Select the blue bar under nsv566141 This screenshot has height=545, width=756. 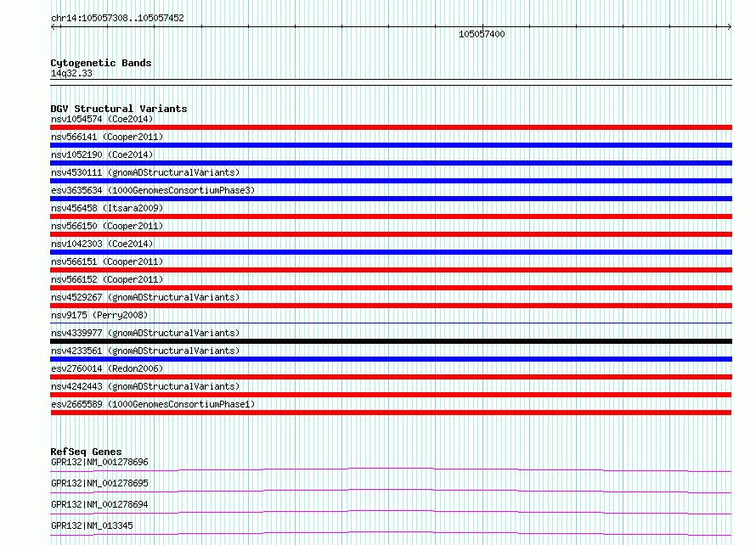[x=391, y=145]
